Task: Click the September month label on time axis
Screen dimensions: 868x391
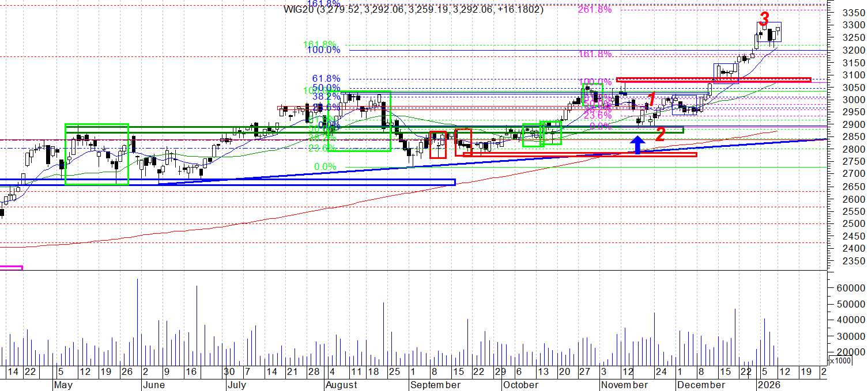Action: coord(435,385)
